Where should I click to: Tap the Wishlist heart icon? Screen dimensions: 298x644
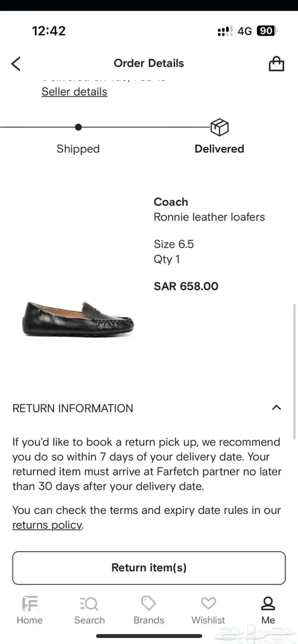point(208,604)
